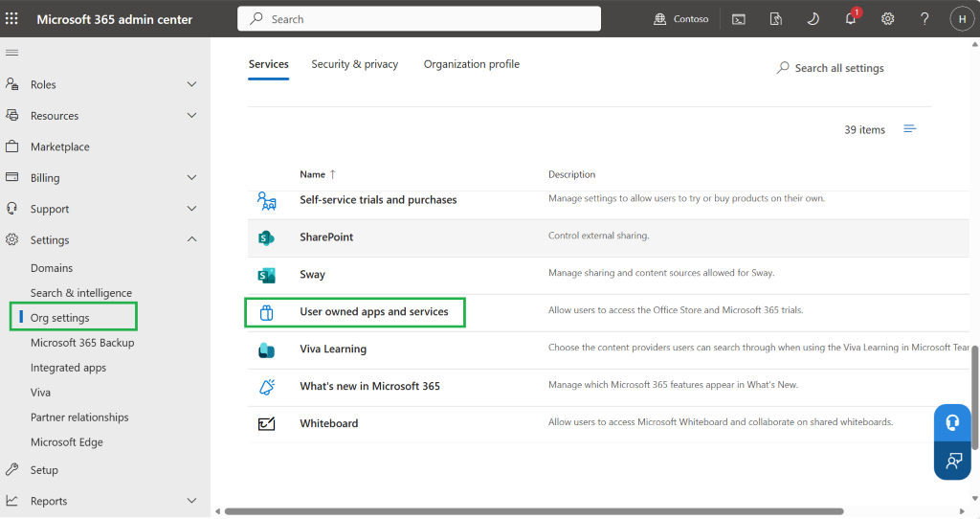This screenshot has height=519, width=980.
Task: Focus the top Search box
Action: point(419,19)
